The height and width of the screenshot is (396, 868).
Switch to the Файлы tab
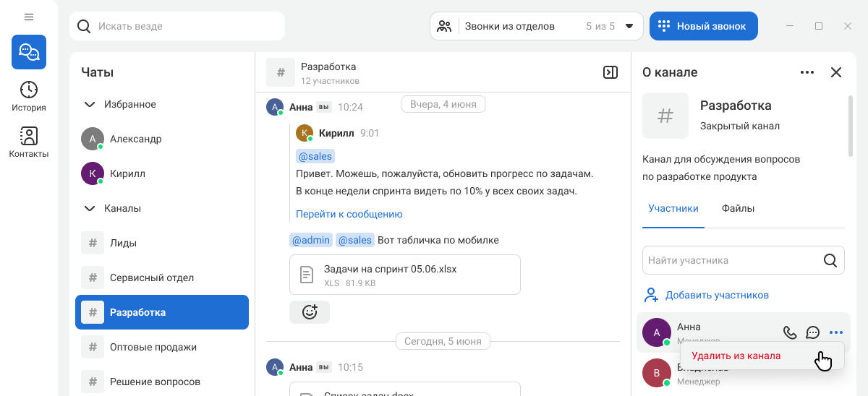pyautogui.click(x=738, y=208)
